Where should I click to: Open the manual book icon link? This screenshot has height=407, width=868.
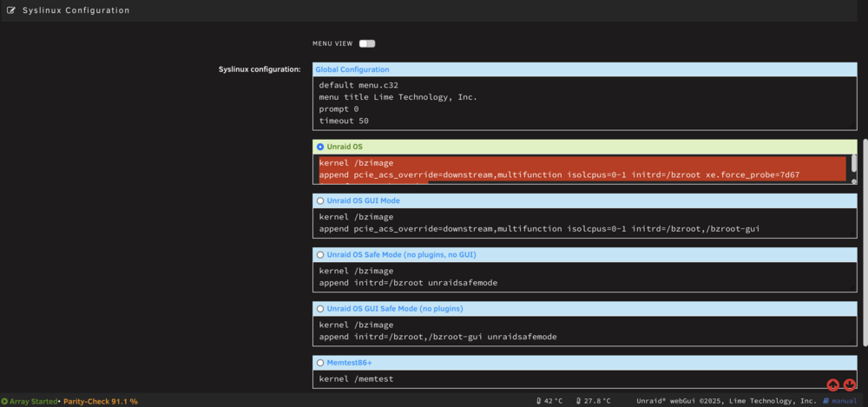coord(825,400)
